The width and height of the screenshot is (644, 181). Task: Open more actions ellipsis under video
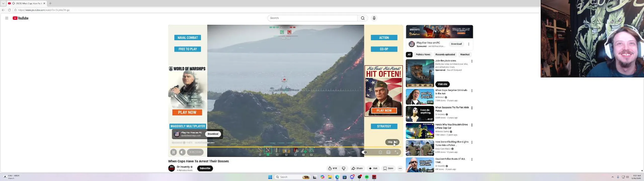pos(400,168)
